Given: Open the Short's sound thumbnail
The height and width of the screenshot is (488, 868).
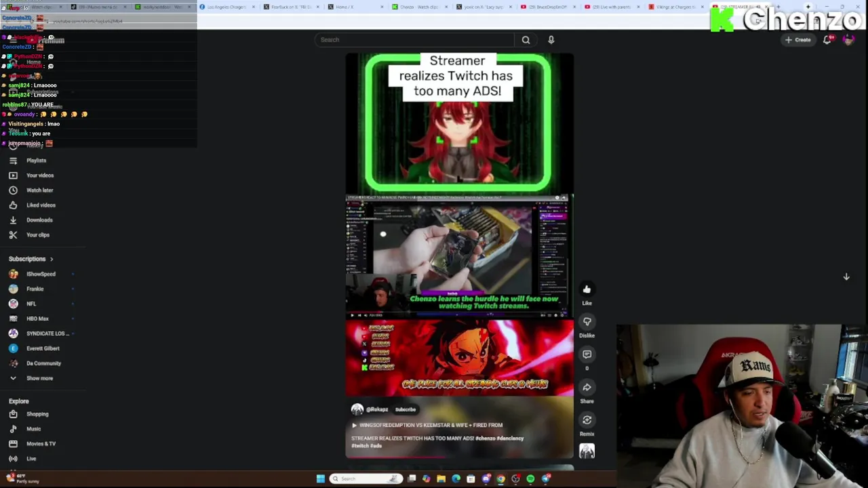Looking at the screenshot, I should click(x=587, y=451).
